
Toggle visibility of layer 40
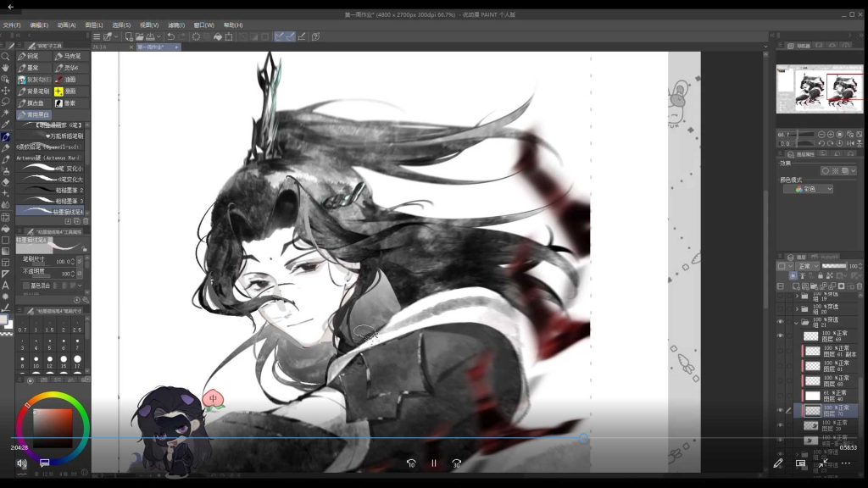[781, 396]
